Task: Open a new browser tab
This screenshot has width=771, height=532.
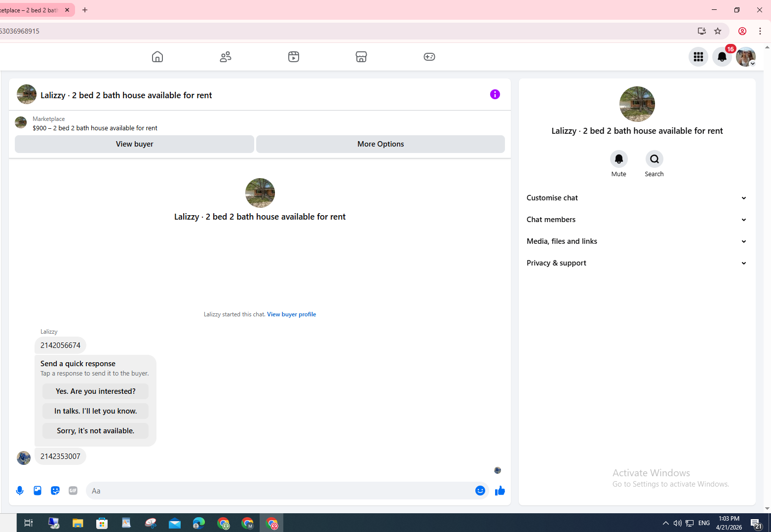Action: tap(85, 10)
